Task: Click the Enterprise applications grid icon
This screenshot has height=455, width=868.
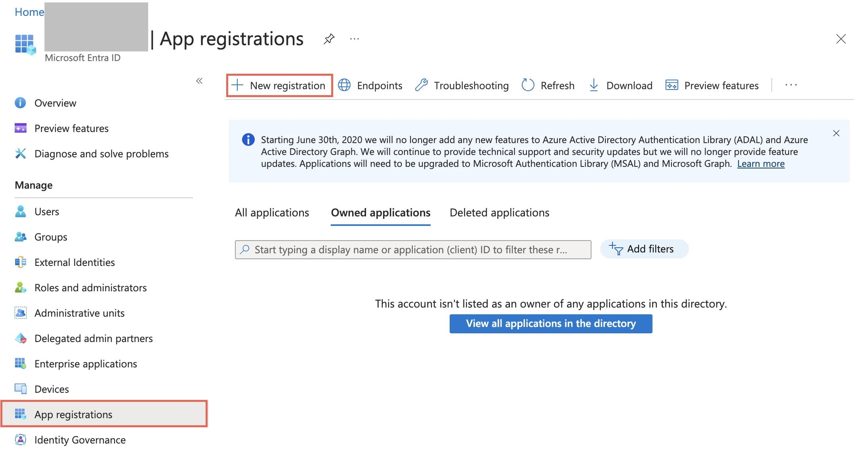Action: [21, 363]
